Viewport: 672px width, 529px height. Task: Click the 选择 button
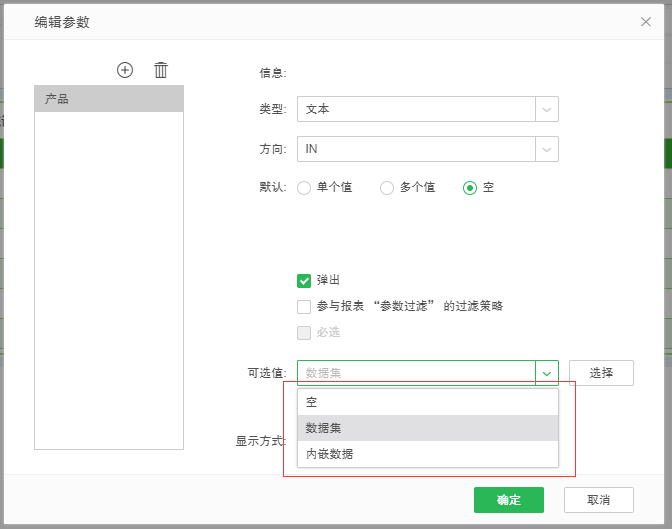(601, 373)
